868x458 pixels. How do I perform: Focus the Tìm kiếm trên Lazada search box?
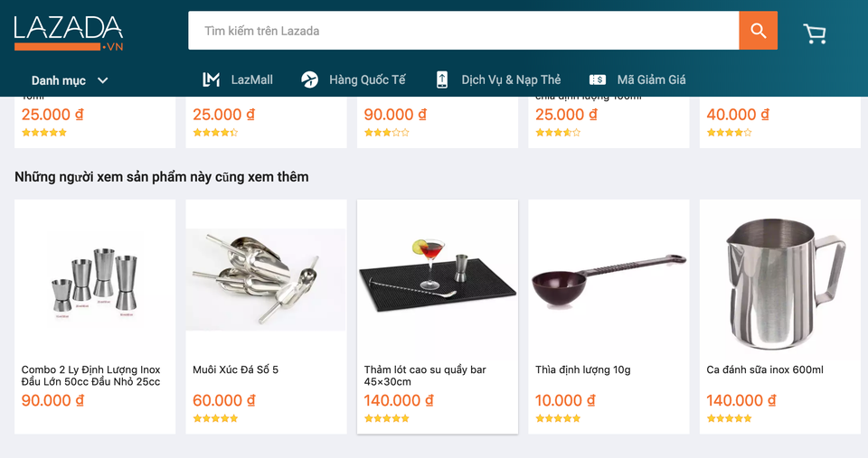(463, 31)
